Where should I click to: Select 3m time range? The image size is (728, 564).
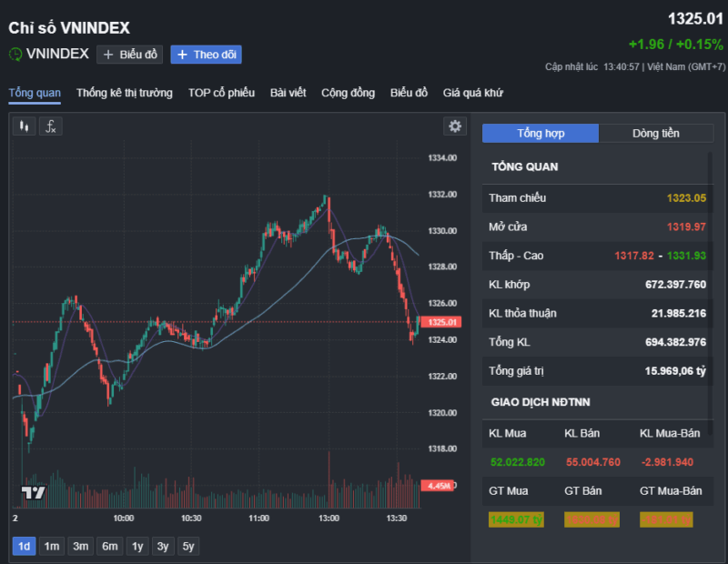point(80,547)
